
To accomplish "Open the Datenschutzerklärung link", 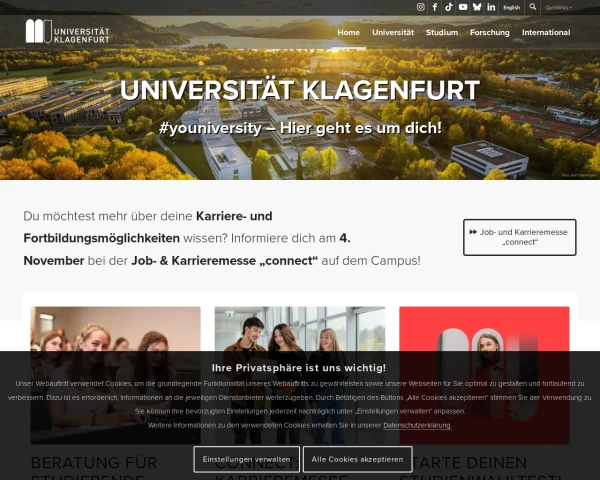I will coord(417,425).
